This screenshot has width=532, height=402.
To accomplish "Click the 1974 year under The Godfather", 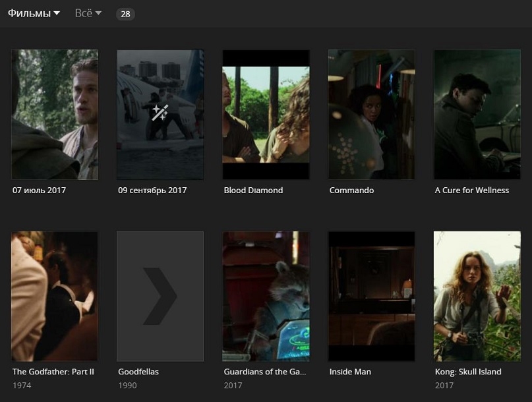I will click(22, 386).
